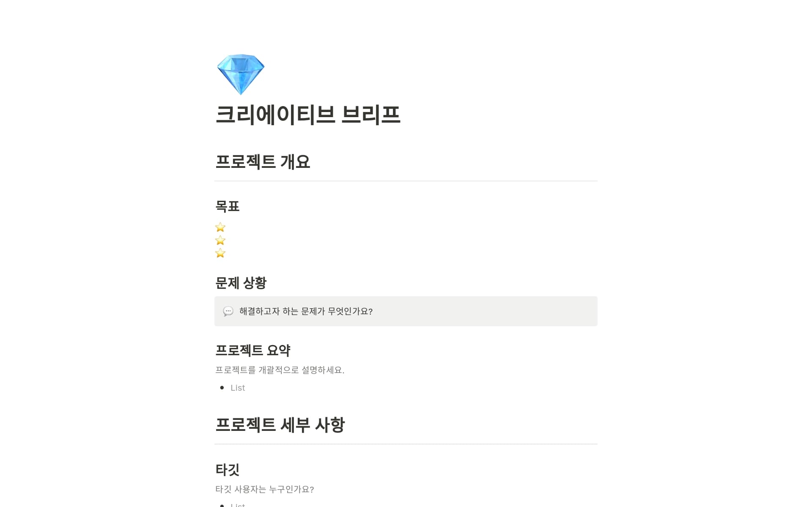This screenshot has height=507, width=812.
Task: Click callout text 해결하고자 하는 문제가 무엇인가요?
Action: point(306,312)
